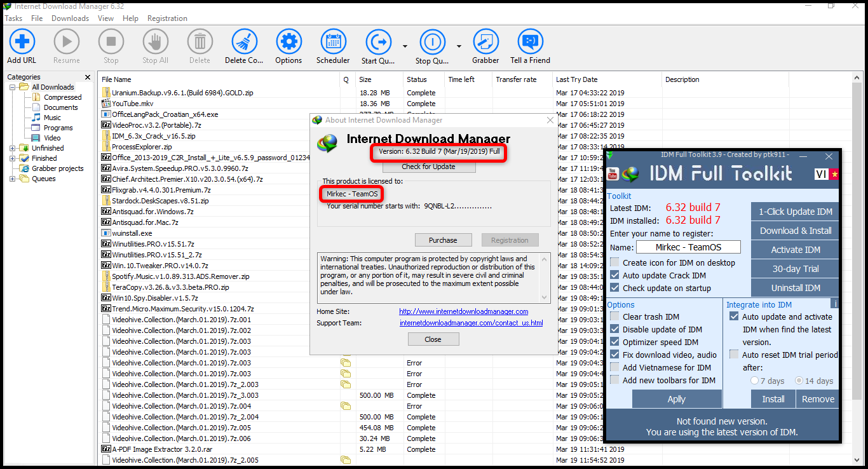Toggle Optimizer speed IDM checkbox

coord(614,342)
